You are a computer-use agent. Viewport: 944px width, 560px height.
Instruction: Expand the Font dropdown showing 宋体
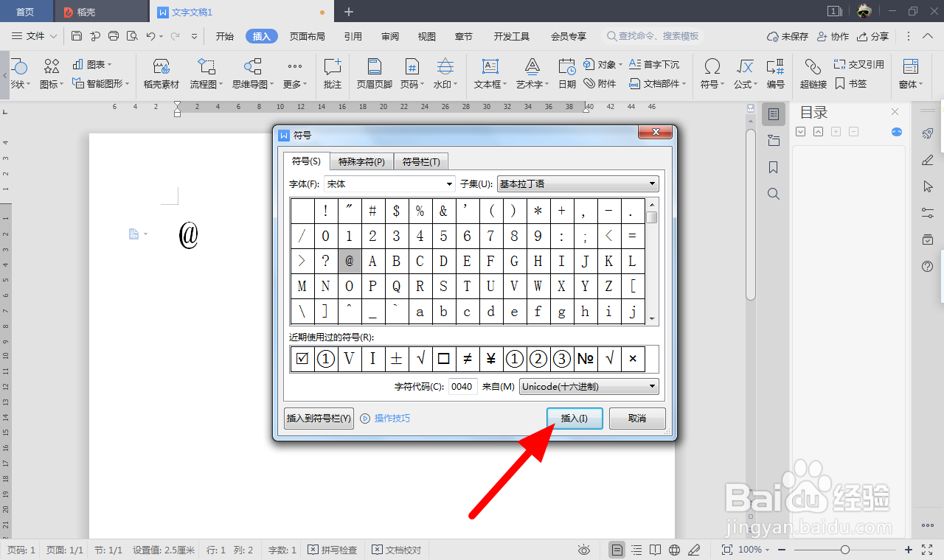[x=390, y=183]
